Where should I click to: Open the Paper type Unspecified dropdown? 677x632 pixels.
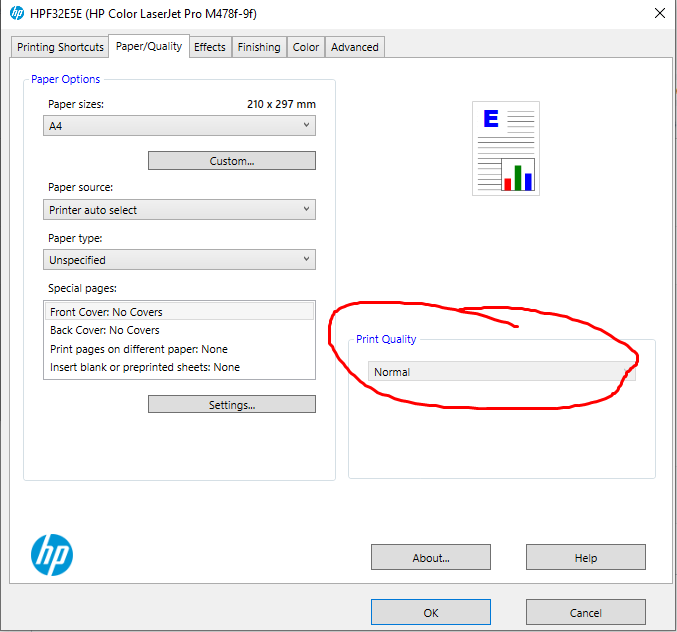(179, 259)
